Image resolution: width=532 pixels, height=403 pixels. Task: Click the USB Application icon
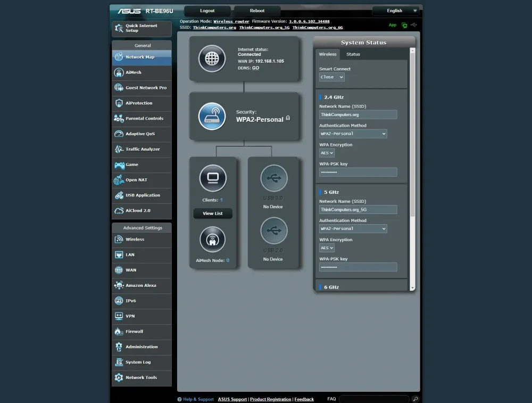click(x=119, y=195)
